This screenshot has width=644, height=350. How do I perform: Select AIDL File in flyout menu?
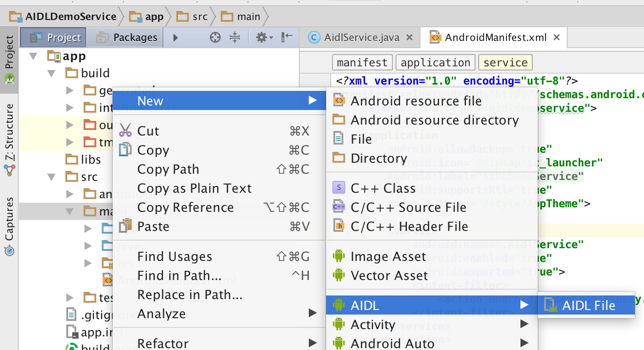click(586, 305)
